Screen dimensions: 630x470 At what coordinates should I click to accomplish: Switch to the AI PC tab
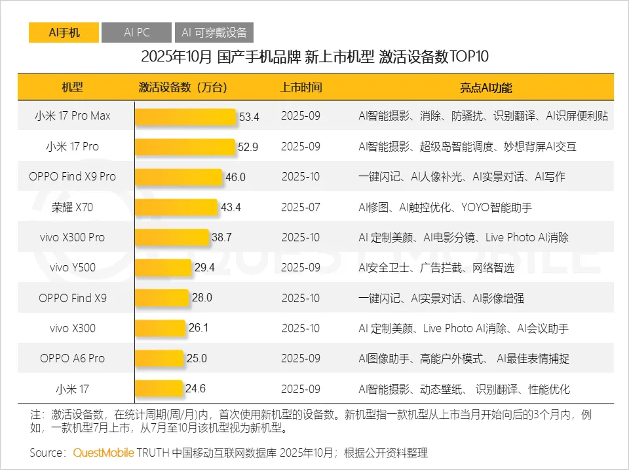click(137, 33)
